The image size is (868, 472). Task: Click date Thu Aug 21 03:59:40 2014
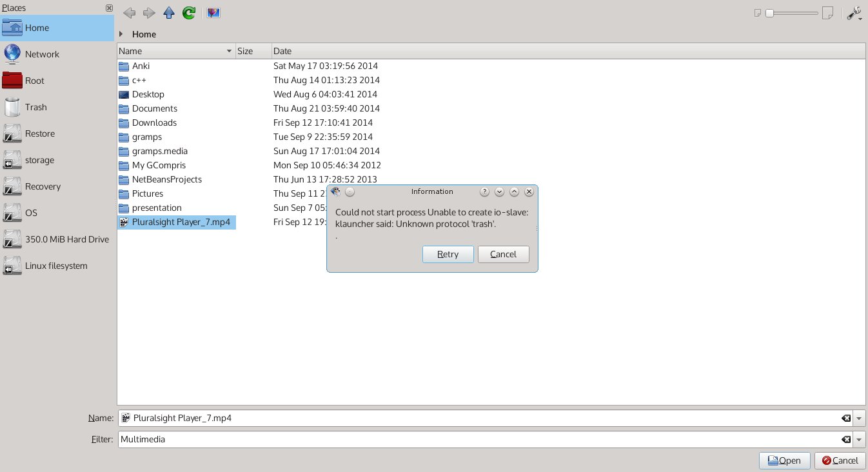click(326, 108)
